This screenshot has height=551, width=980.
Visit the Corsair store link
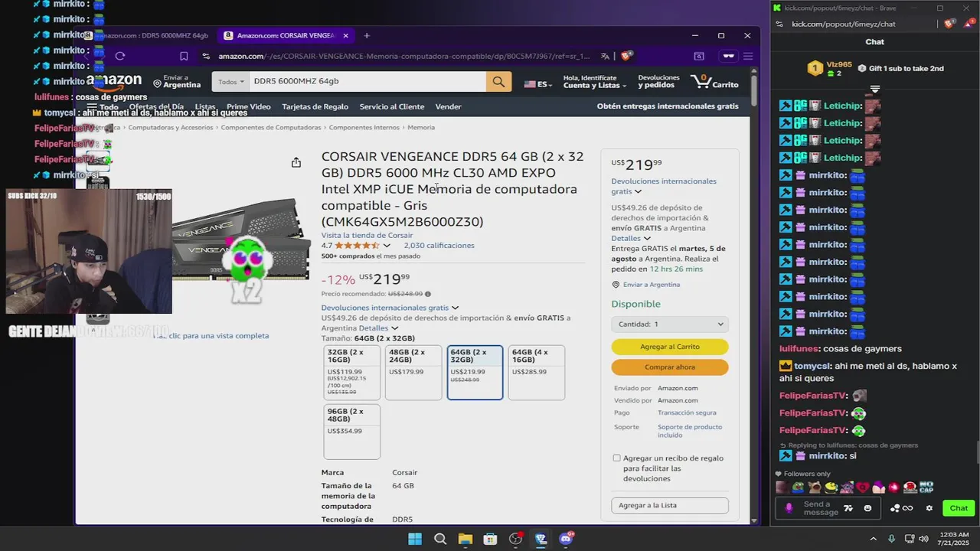pyautogui.click(x=367, y=235)
